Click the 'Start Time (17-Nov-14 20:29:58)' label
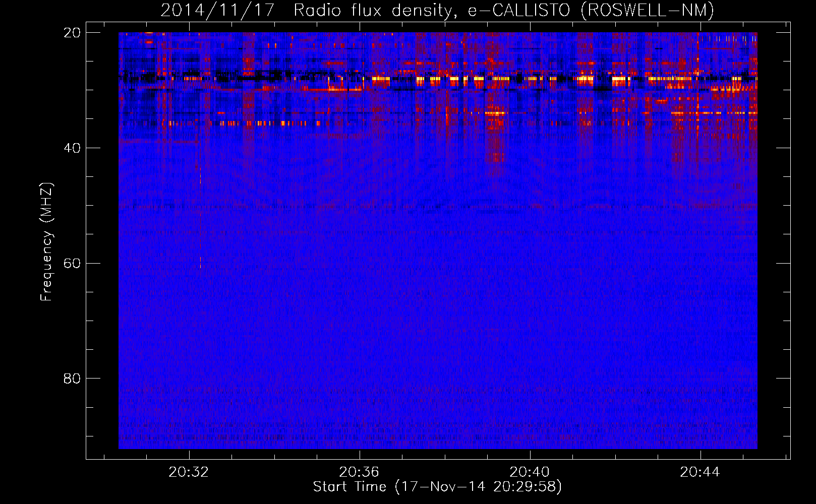The height and width of the screenshot is (504, 816). 437,487
